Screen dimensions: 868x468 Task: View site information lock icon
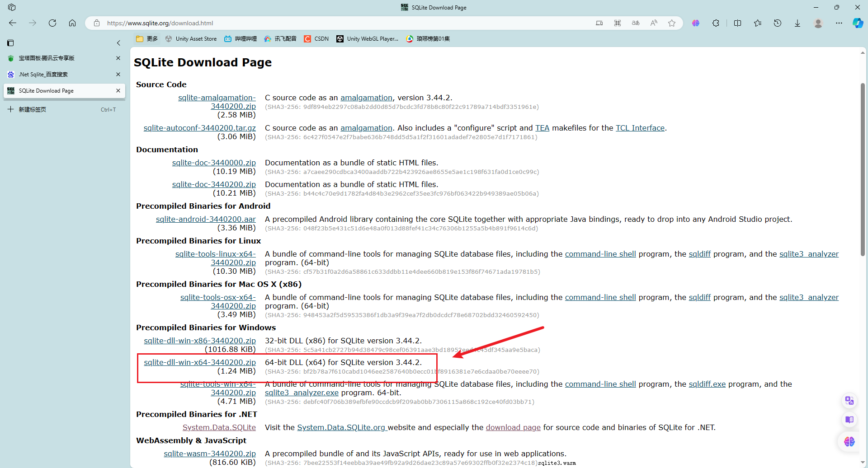click(x=97, y=23)
